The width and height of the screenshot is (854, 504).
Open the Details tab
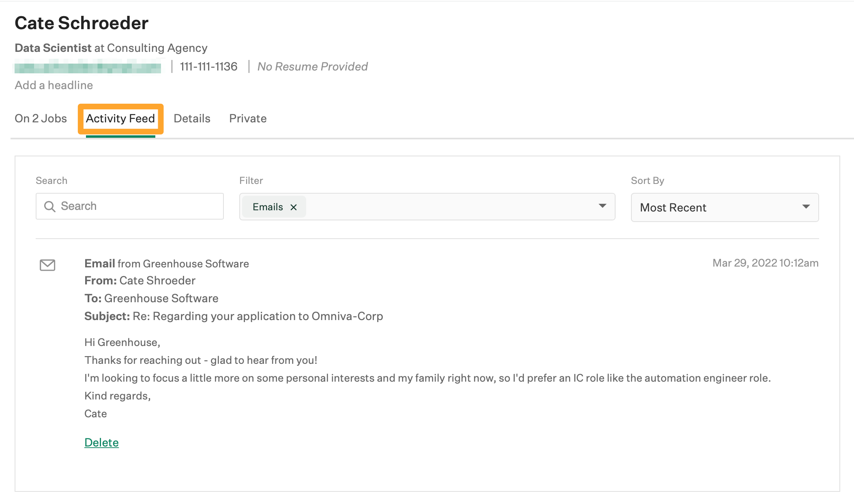tap(192, 119)
